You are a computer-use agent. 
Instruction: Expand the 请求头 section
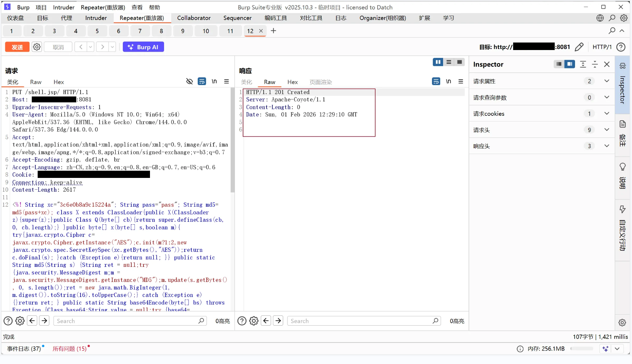click(x=606, y=130)
